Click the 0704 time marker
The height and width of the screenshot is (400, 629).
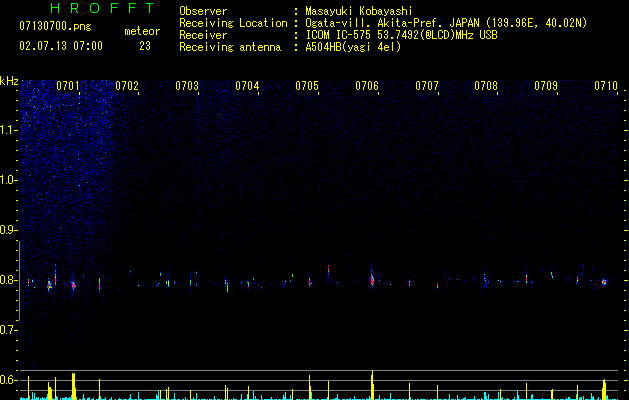click(x=247, y=86)
